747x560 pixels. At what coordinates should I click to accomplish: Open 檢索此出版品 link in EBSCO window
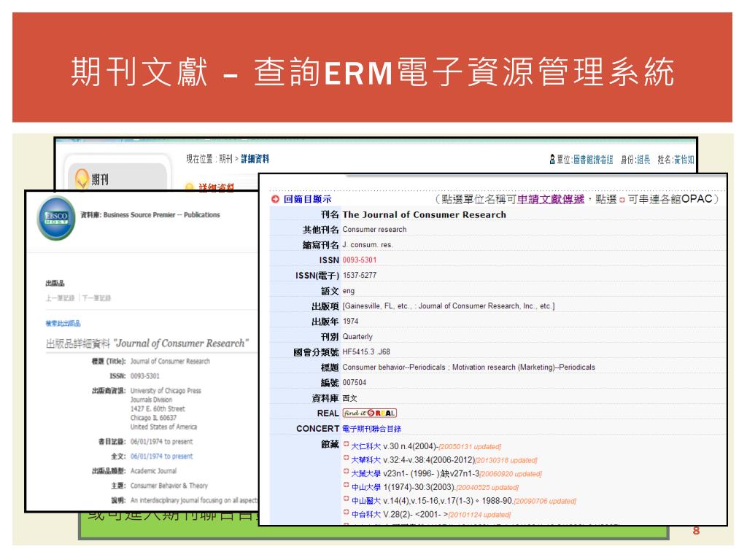63,323
